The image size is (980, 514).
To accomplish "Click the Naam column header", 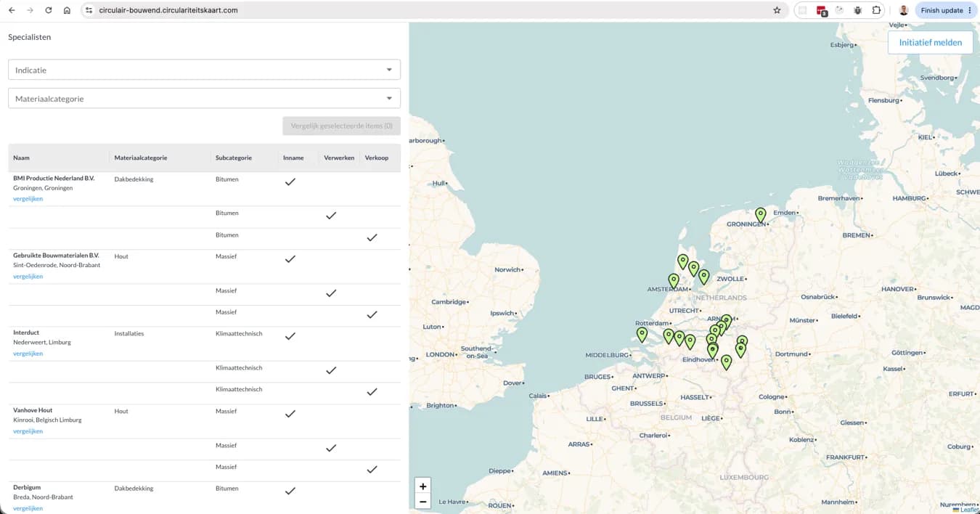I will 21,158.
